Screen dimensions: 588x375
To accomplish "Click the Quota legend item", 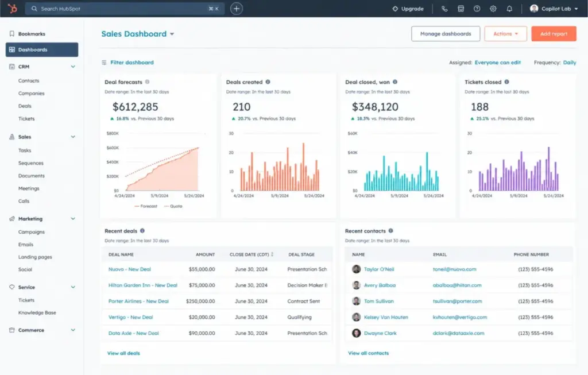I will coord(173,206).
